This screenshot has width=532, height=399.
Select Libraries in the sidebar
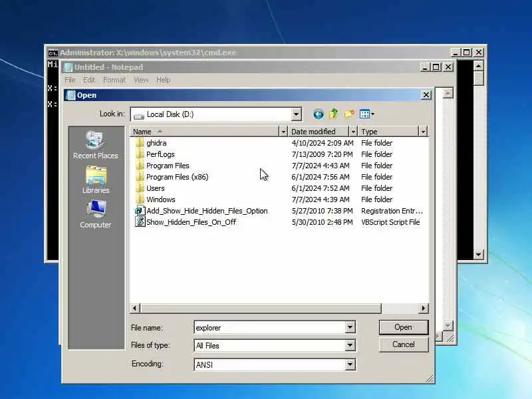click(x=96, y=180)
